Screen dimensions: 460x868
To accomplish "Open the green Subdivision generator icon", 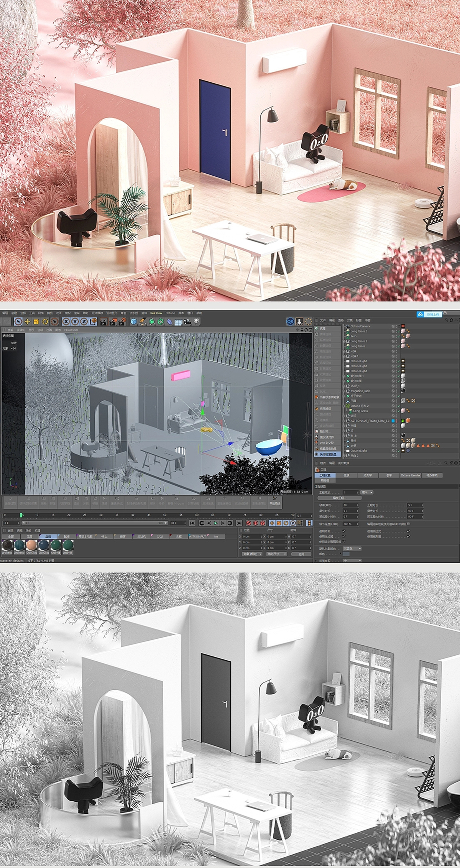I will (152, 322).
